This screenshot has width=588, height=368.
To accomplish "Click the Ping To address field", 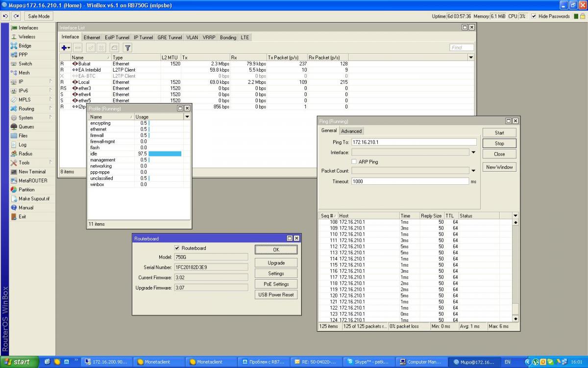I will pos(414,142).
